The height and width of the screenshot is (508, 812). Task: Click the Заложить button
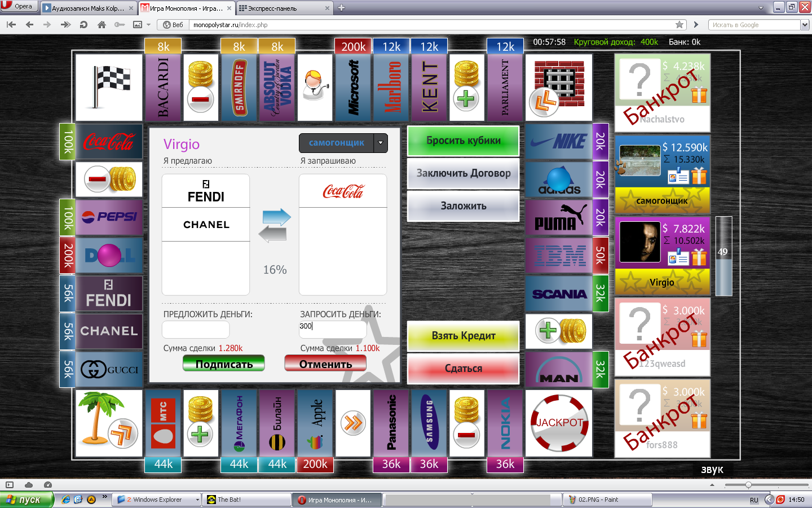coord(463,206)
